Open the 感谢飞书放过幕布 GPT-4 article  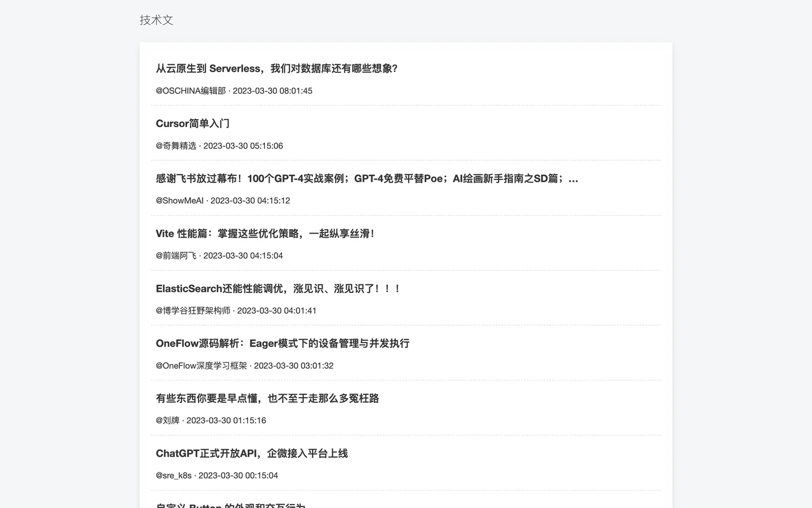click(367, 179)
